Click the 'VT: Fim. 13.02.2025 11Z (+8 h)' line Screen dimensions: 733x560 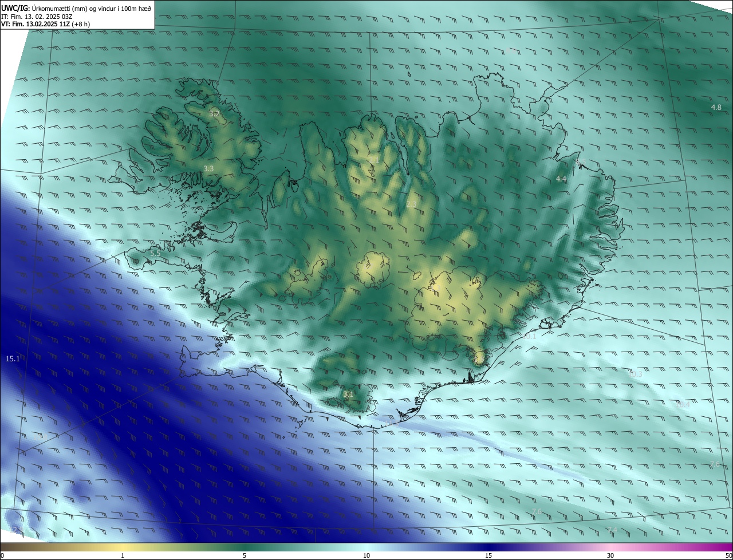tap(46, 24)
